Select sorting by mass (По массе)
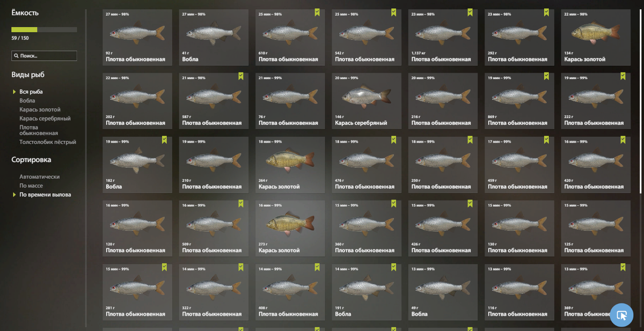 (31, 186)
